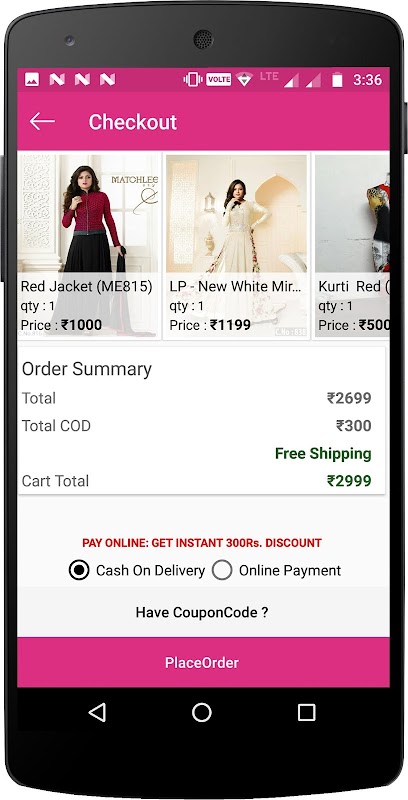Tap the first N notification icon
Viewport: 408px width, 800px height.
[x=57, y=80]
